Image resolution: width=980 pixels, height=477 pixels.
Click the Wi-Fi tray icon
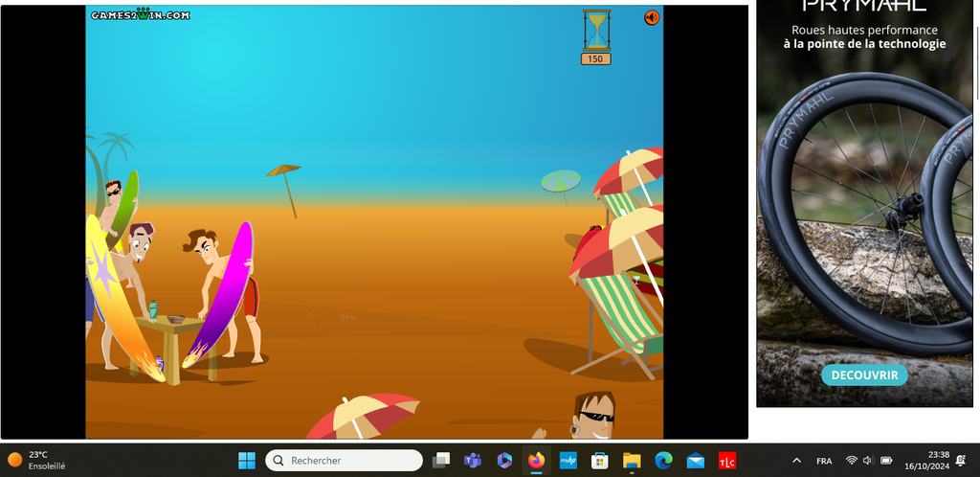tap(851, 461)
